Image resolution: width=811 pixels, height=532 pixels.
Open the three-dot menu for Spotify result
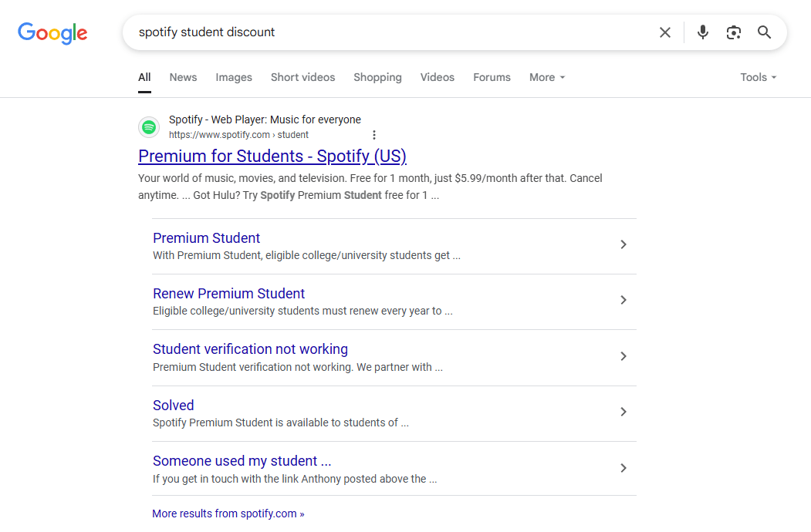(x=374, y=135)
